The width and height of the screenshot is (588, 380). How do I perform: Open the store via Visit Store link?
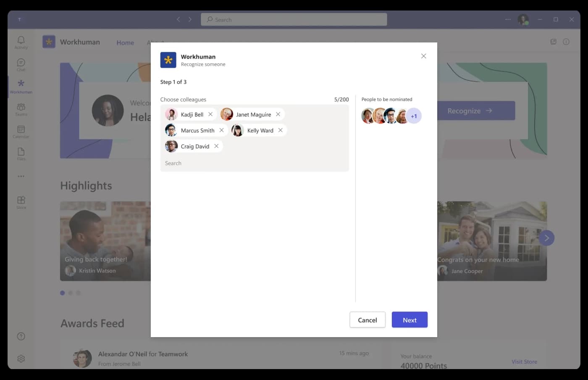[524, 362]
